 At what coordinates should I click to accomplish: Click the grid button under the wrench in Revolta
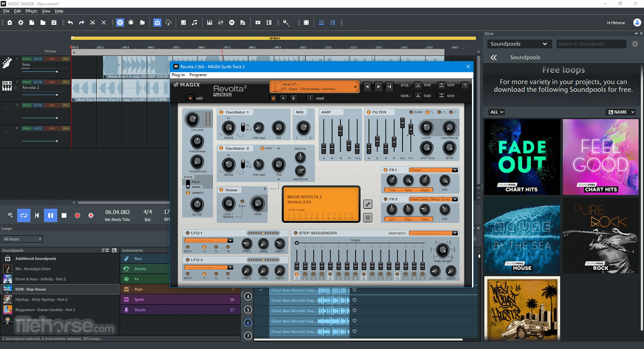[x=368, y=218]
